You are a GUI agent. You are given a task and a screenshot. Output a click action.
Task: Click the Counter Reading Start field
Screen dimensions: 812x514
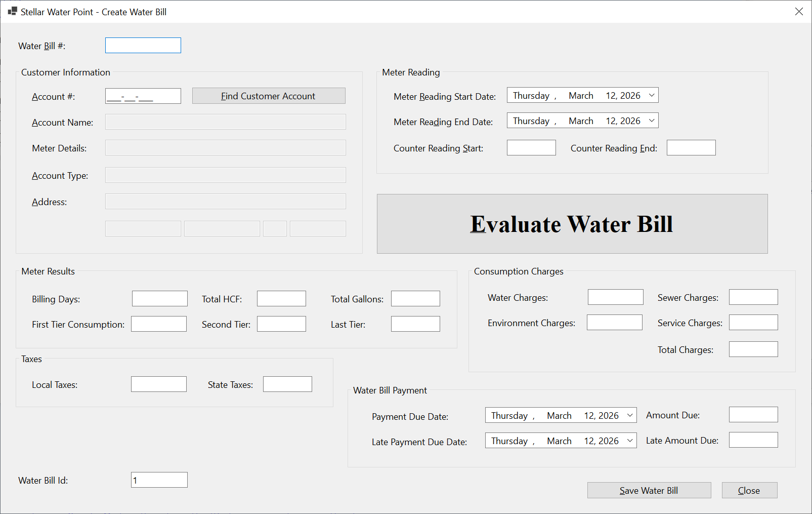coord(531,148)
